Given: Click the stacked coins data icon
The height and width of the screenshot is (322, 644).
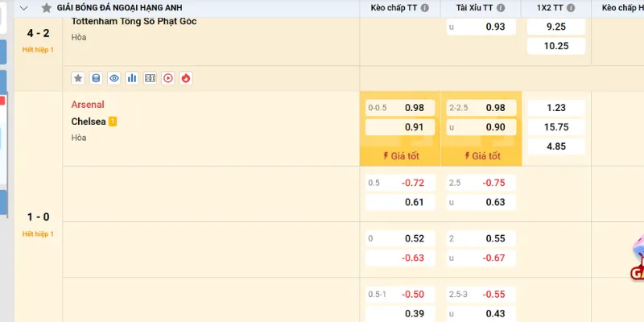Looking at the screenshot, I should click(x=96, y=78).
